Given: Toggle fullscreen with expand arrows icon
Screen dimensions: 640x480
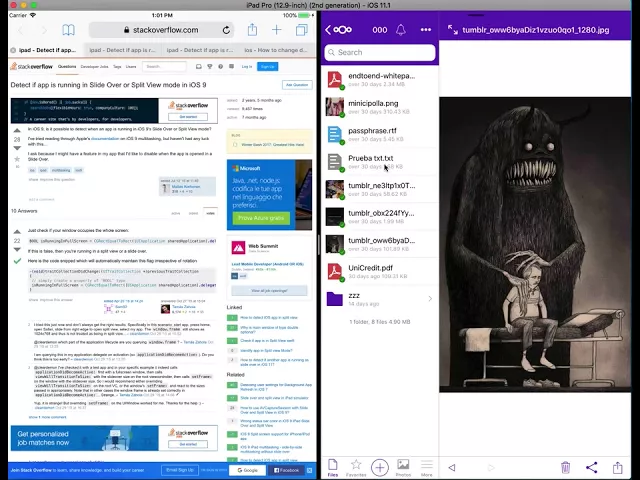Looking at the screenshot, I should tap(453, 29).
